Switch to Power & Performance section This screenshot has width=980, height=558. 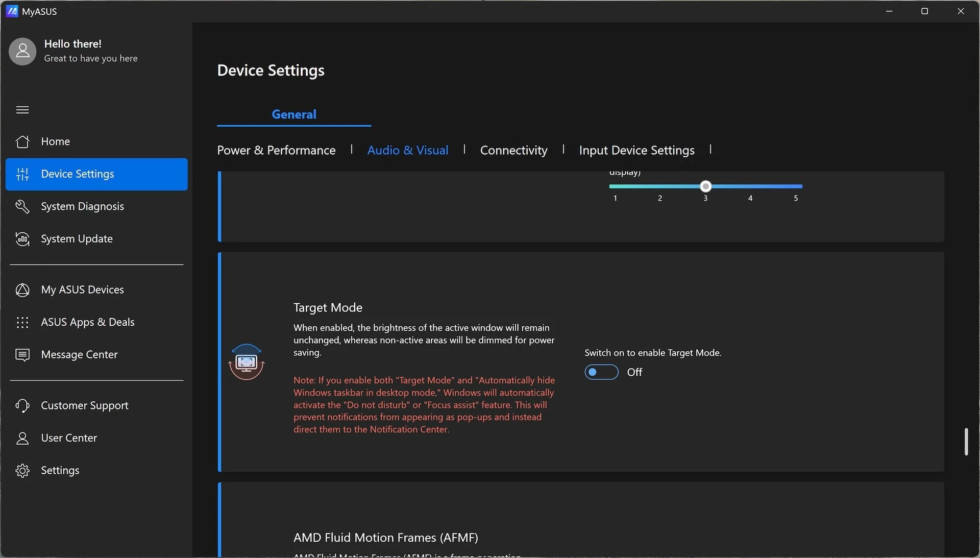click(x=276, y=150)
